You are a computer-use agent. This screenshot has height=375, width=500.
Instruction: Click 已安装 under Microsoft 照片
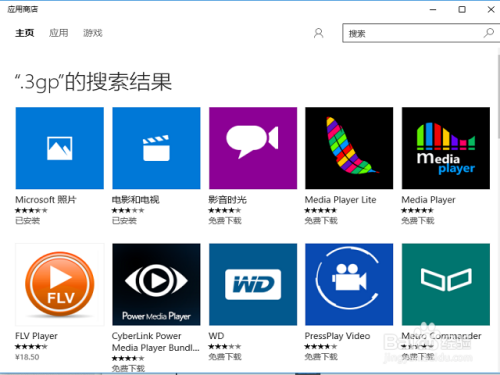tap(28, 221)
